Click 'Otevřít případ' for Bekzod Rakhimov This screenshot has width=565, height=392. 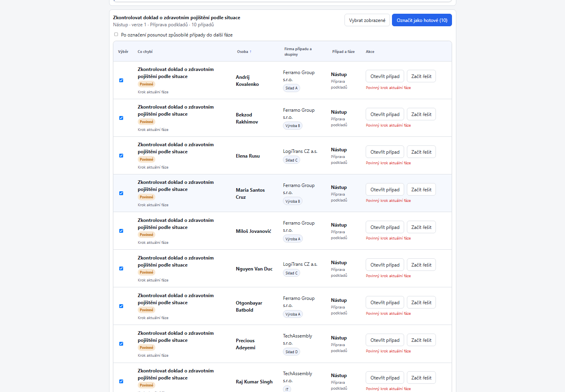tap(385, 114)
